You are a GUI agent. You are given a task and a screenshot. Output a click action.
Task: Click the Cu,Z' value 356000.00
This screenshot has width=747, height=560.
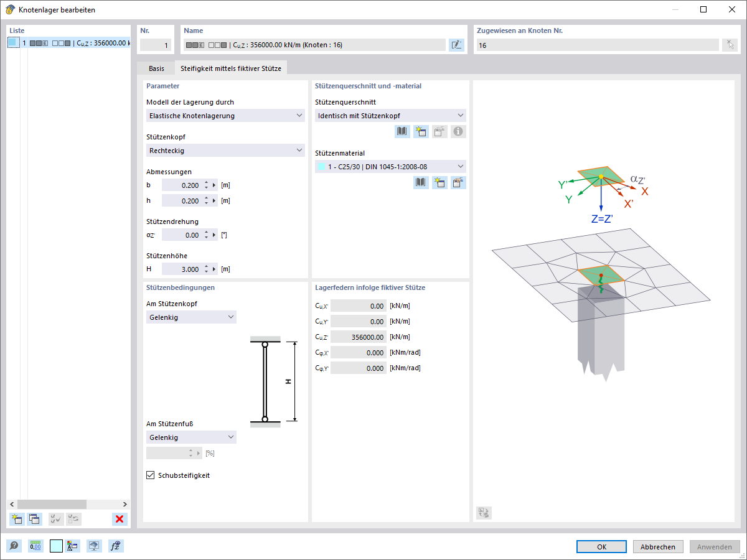(359, 337)
